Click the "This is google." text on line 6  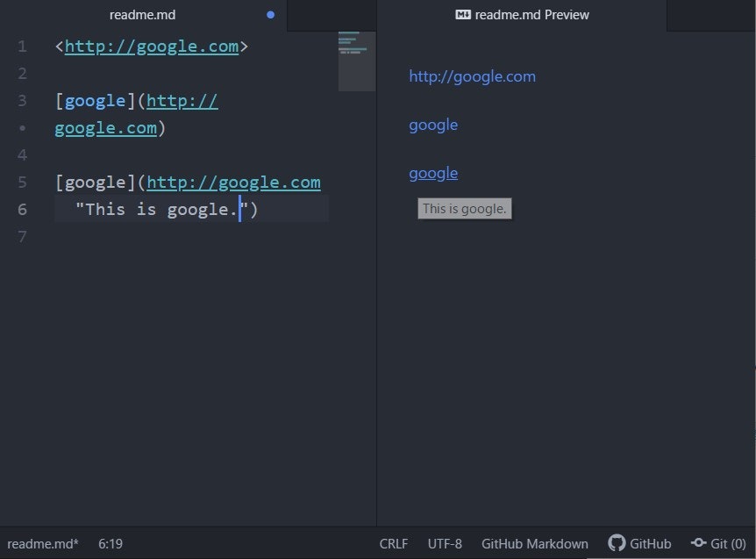click(162, 210)
